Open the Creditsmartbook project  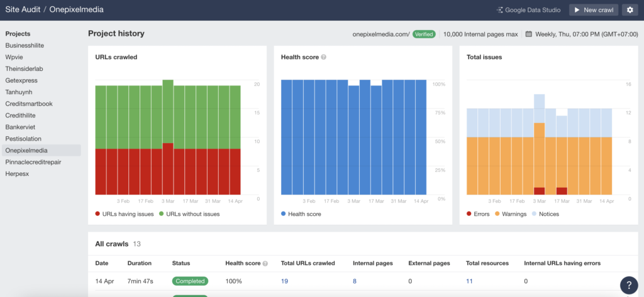tap(29, 104)
